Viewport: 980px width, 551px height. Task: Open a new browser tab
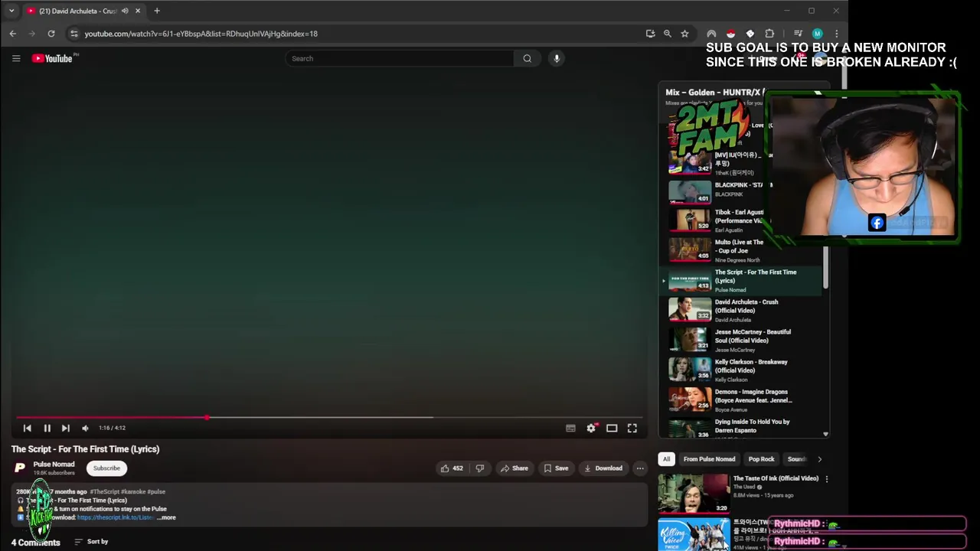pyautogui.click(x=157, y=11)
